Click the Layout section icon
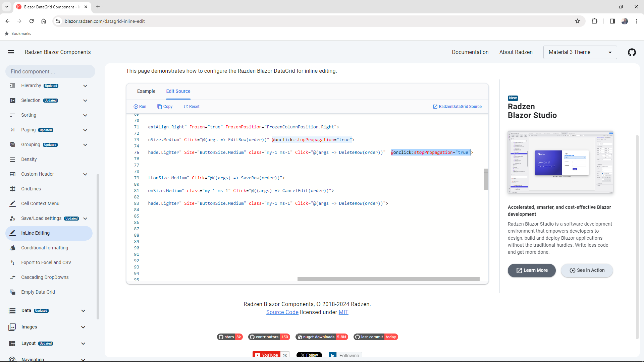The image size is (644, 362). [x=12, y=344]
